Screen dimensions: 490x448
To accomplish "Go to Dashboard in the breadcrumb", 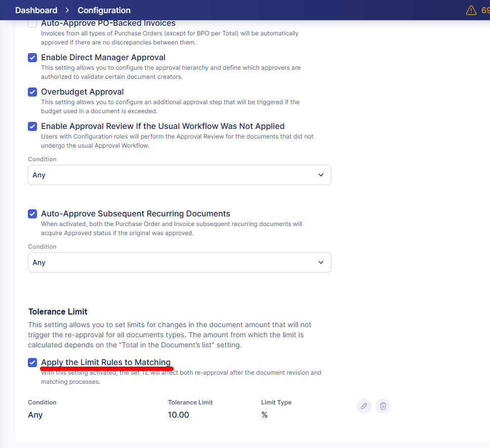I will point(36,10).
